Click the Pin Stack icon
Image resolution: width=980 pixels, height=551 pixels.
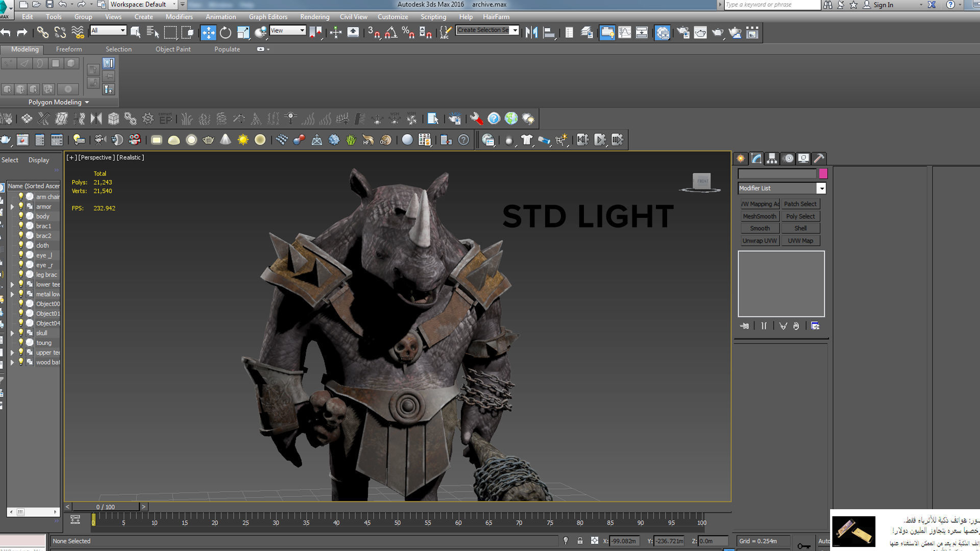[x=745, y=325]
